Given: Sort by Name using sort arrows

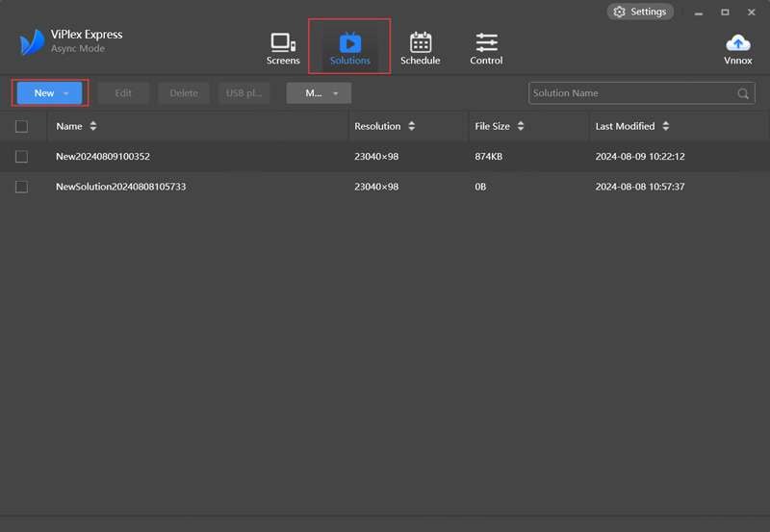Looking at the screenshot, I should [92, 126].
